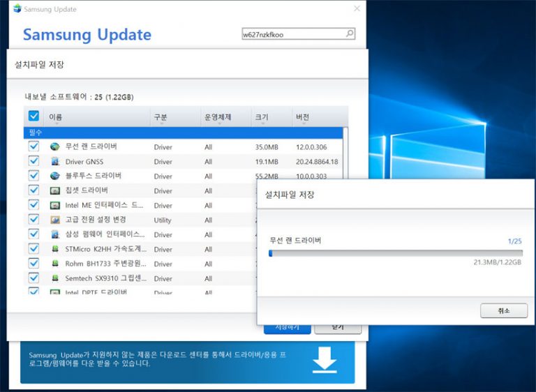Click the blue save button behind dialog
This screenshot has width=536, height=392.
point(287,329)
